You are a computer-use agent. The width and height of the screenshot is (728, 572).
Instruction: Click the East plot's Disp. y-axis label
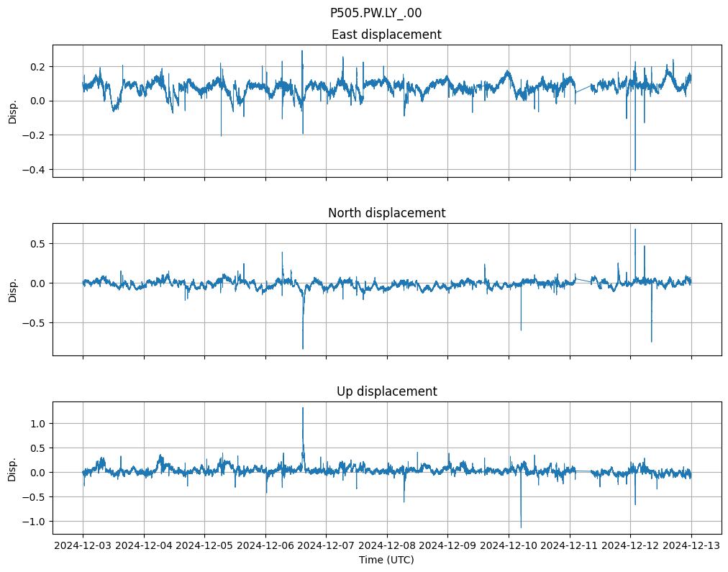click(12, 111)
